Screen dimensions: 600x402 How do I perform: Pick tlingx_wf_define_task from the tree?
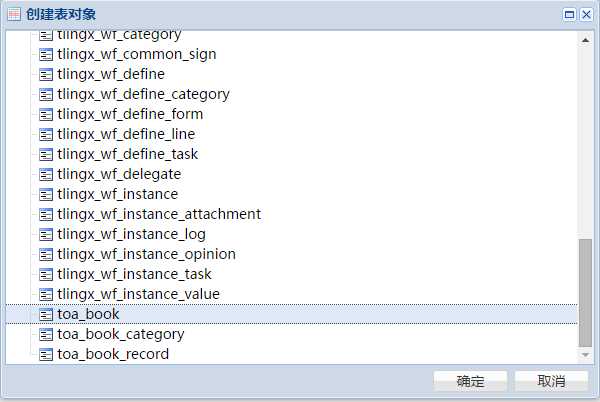coord(128,154)
